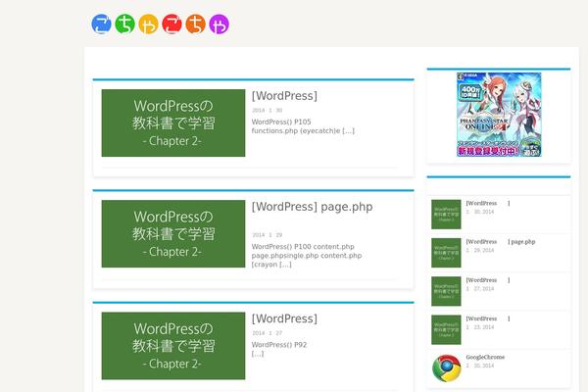
Task: Open the first WordPress post thumbnail dated 1 30
Action: pos(173,123)
